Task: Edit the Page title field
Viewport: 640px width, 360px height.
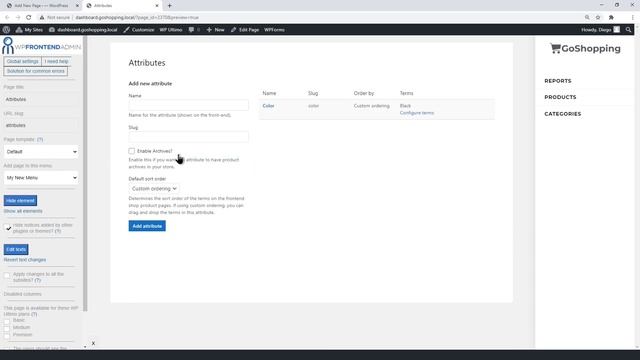Action: pos(41,99)
